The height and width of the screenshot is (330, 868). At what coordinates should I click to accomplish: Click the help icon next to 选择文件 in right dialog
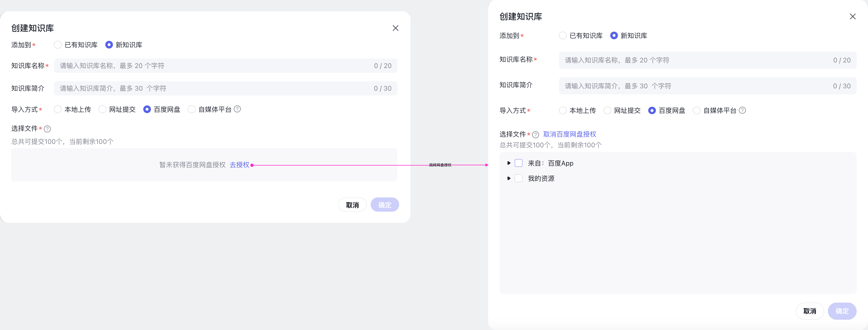tap(536, 134)
